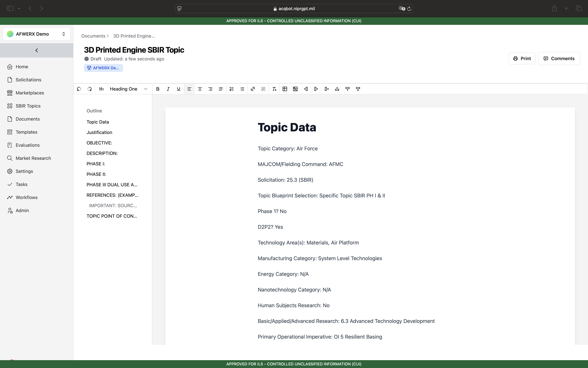The width and height of the screenshot is (588, 368).
Task: Open SBIR Topics in sidebar
Action: click(28, 106)
